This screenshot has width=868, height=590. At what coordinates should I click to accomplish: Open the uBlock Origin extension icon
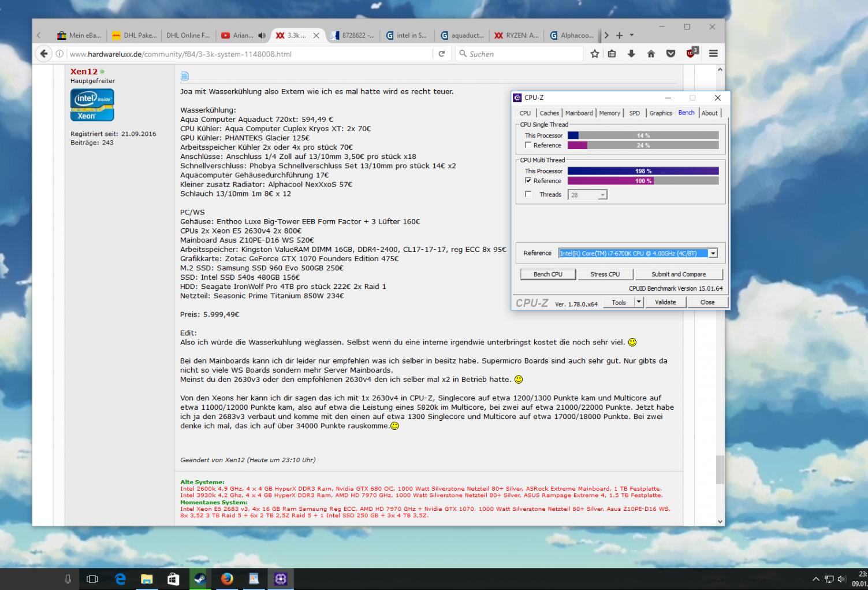tap(691, 53)
